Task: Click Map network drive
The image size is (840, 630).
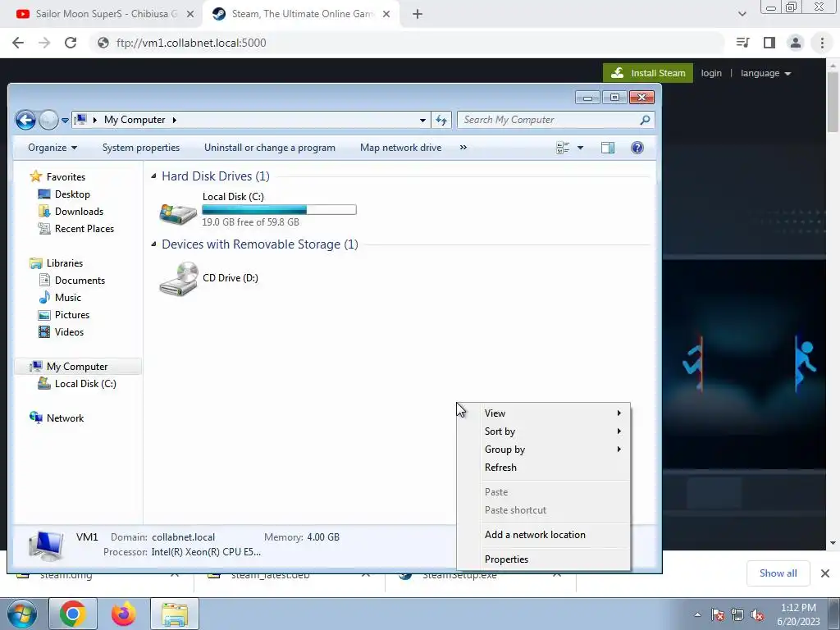Action: (400, 148)
